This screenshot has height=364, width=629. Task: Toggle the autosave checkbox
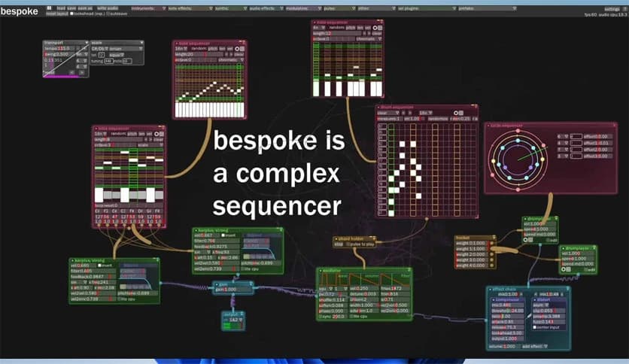108,14
